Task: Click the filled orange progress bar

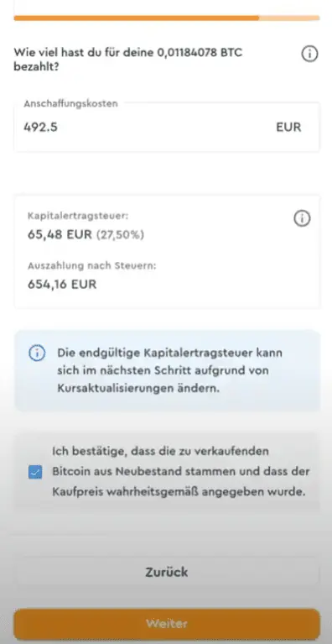Action: tap(137, 18)
